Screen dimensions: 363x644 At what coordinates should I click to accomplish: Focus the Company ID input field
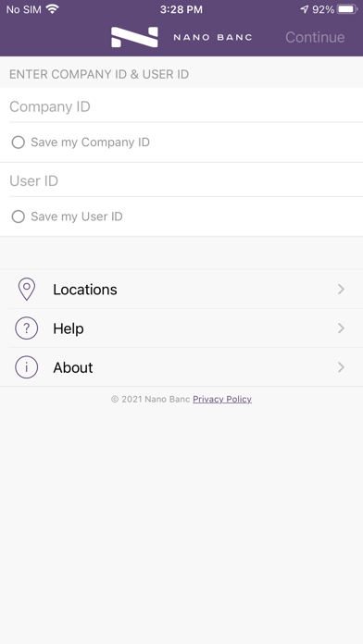tap(181, 106)
